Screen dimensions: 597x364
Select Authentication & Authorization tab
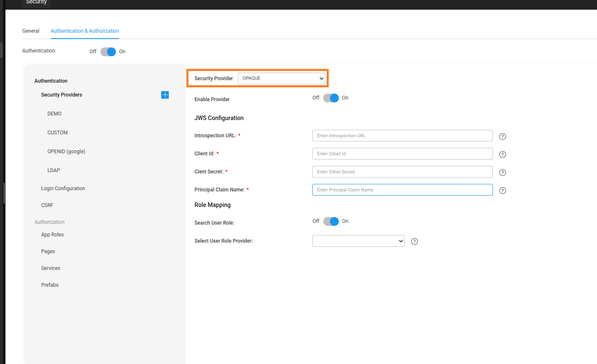85,31
